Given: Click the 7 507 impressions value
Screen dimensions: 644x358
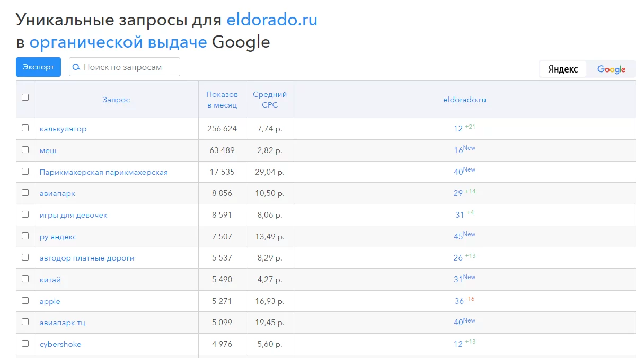Looking at the screenshot, I should [222, 237].
